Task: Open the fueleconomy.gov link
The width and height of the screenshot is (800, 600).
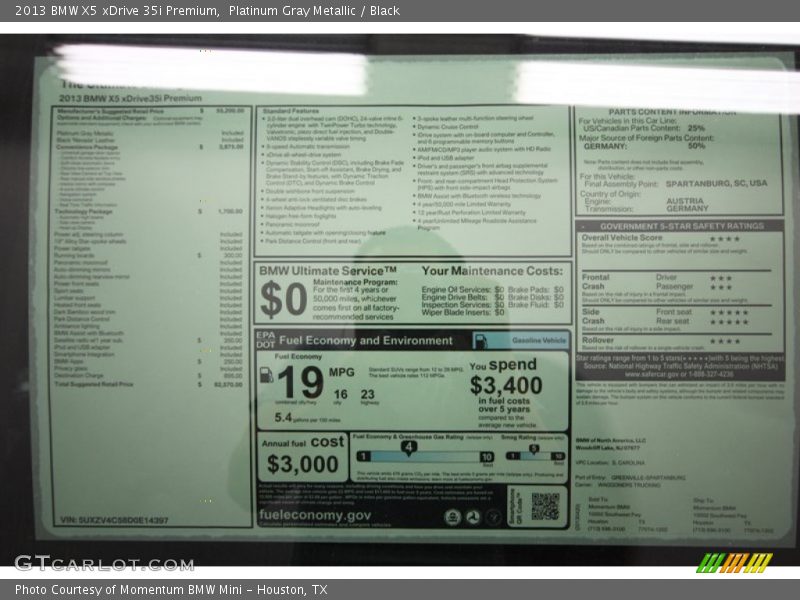Action: [x=314, y=516]
